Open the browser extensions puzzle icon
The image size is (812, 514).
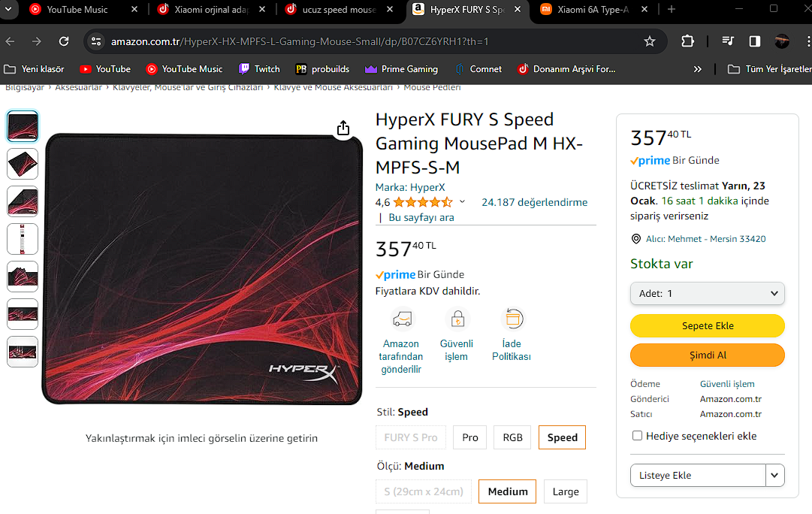pos(687,41)
